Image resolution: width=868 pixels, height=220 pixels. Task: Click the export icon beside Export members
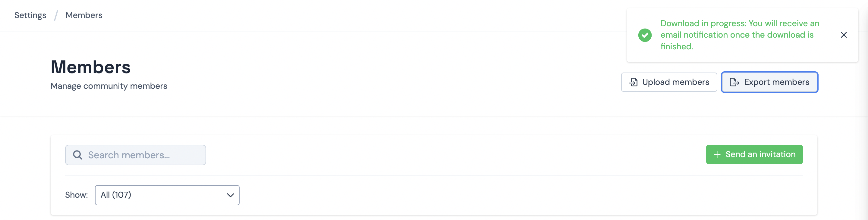734,82
